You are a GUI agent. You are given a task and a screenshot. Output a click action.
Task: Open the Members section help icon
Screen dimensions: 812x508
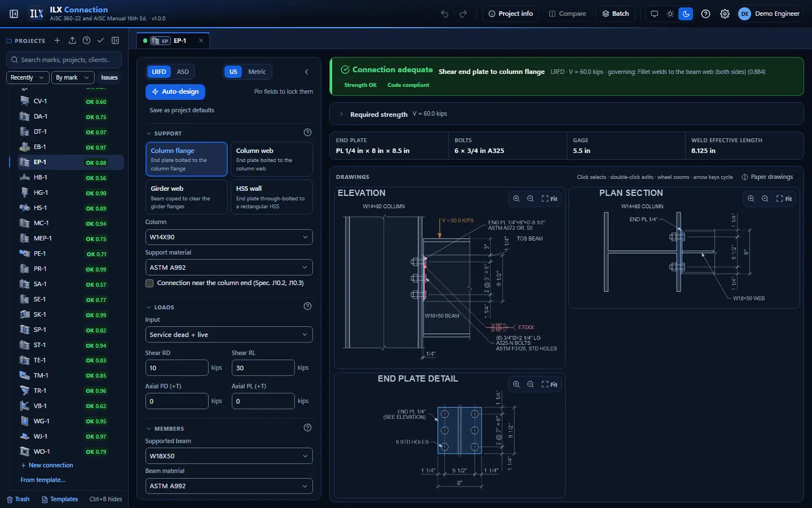click(x=307, y=428)
